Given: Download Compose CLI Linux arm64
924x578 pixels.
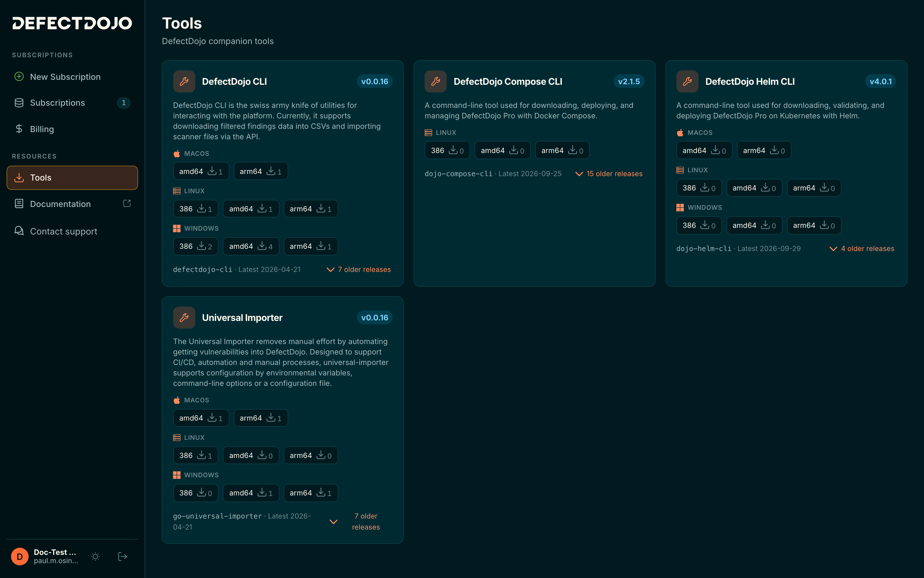Looking at the screenshot, I should coord(562,150).
